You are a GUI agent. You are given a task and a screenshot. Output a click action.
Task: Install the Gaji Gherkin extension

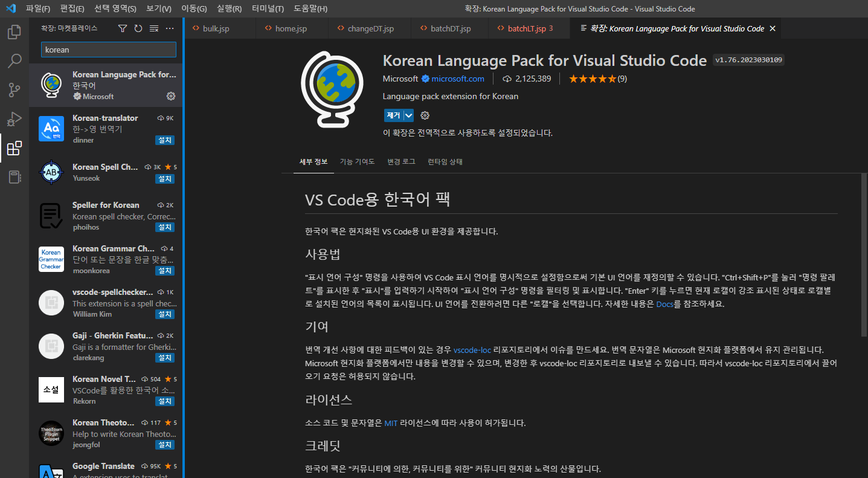(x=165, y=358)
